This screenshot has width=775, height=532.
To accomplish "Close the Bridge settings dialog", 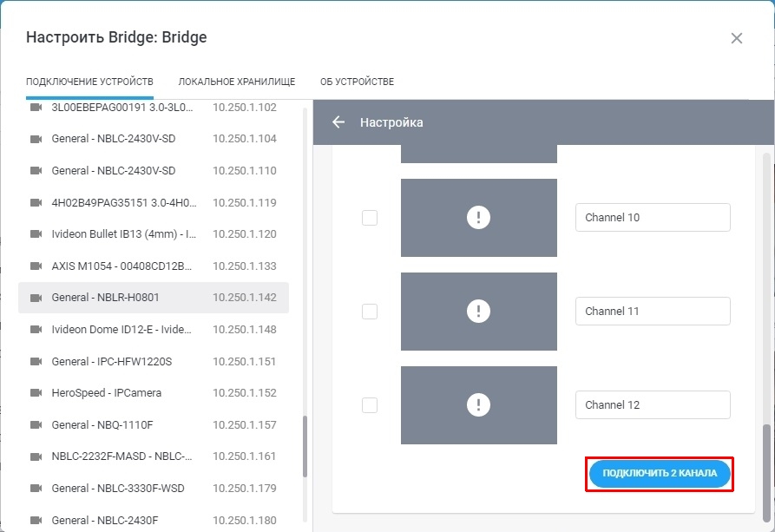I will (x=737, y=38).
